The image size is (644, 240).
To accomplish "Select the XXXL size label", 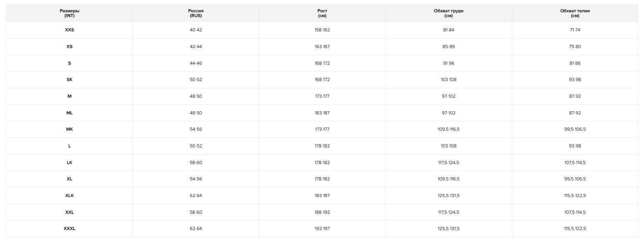I will [69, 228].
